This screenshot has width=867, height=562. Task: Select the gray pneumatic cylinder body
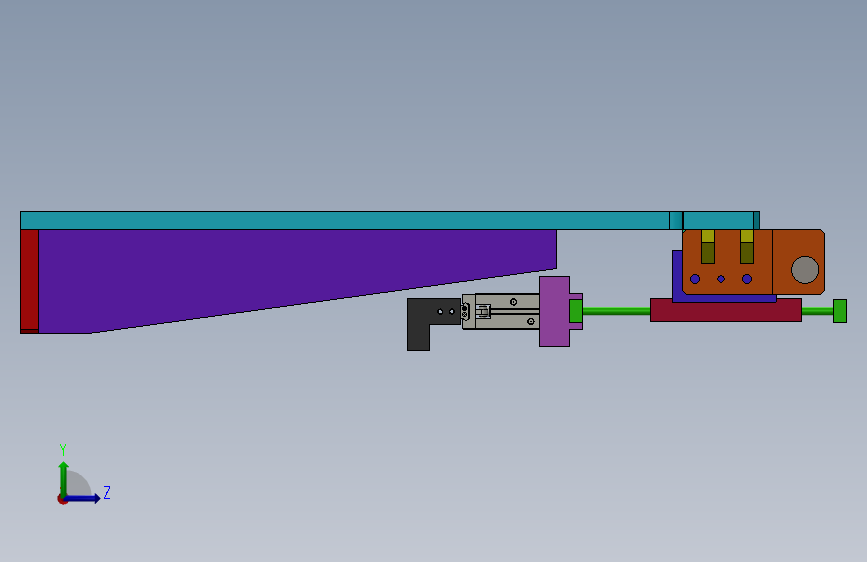pyautogui.click(x=501, y=311)
